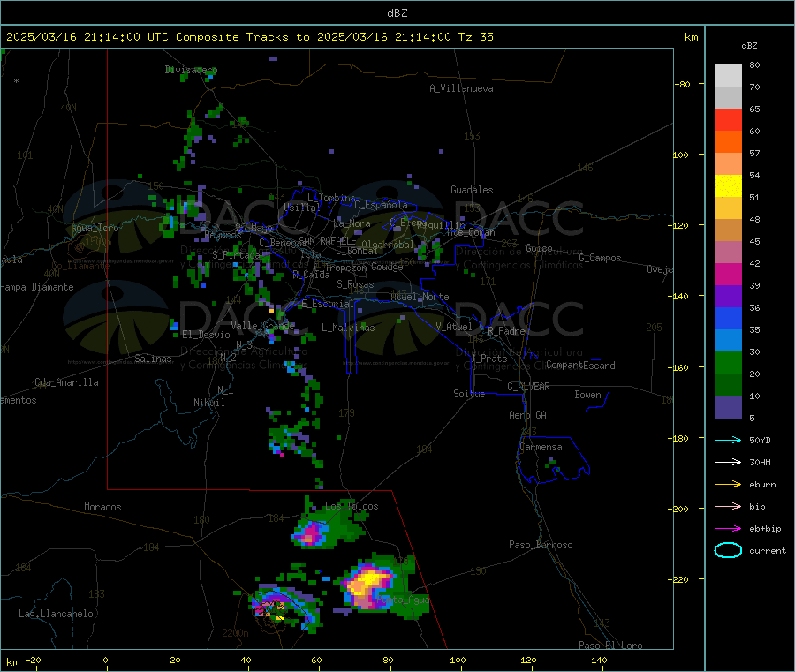Click the Punta_Agua label
795x672 pixels.
coord(404,600)
